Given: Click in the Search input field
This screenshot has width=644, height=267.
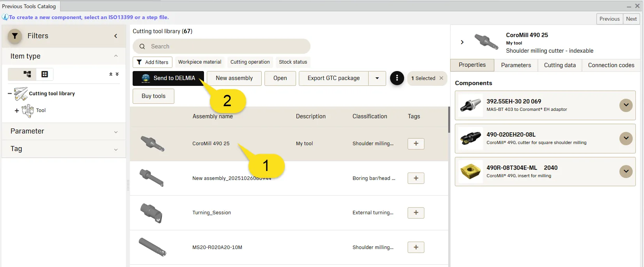Looking at the screenshot, I should point(222,46).
